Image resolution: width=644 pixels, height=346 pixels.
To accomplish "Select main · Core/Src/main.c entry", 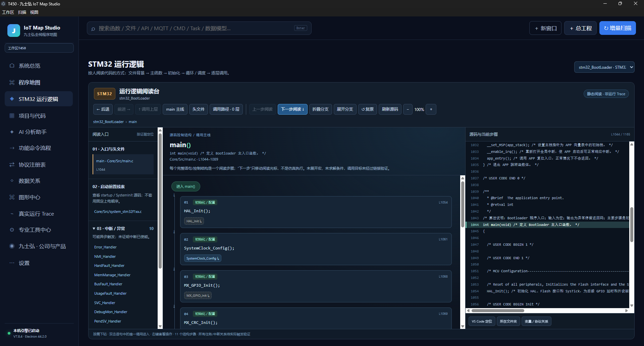I will tap(123, 164).
